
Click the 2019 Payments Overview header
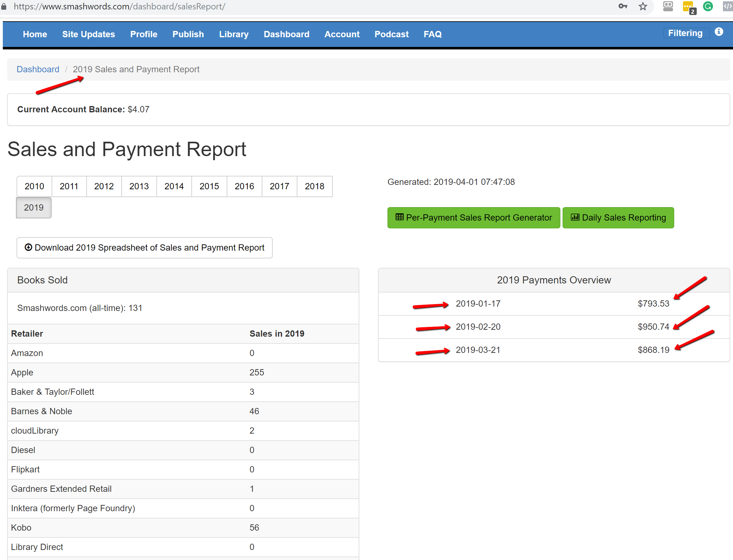click(x=554, y=280)
